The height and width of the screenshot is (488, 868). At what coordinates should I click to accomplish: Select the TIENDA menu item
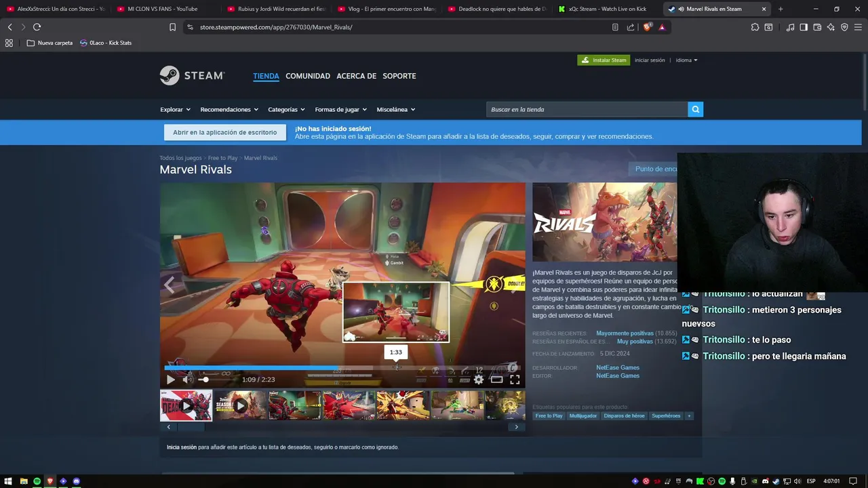click(x=266, y=76)
